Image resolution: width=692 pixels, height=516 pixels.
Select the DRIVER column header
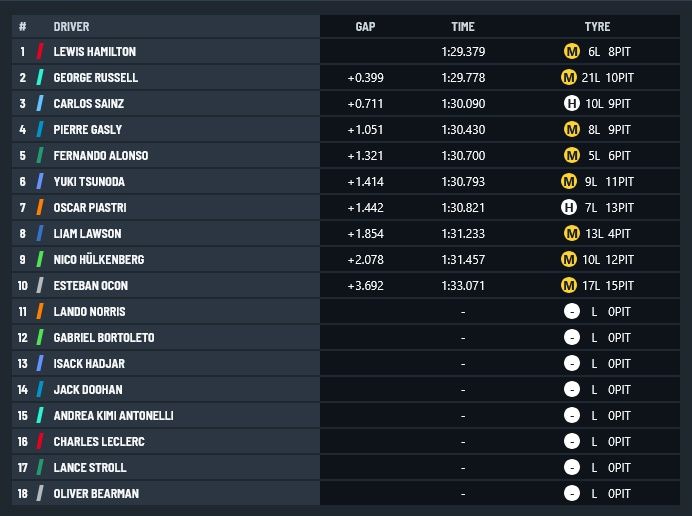tap(71, 27)
